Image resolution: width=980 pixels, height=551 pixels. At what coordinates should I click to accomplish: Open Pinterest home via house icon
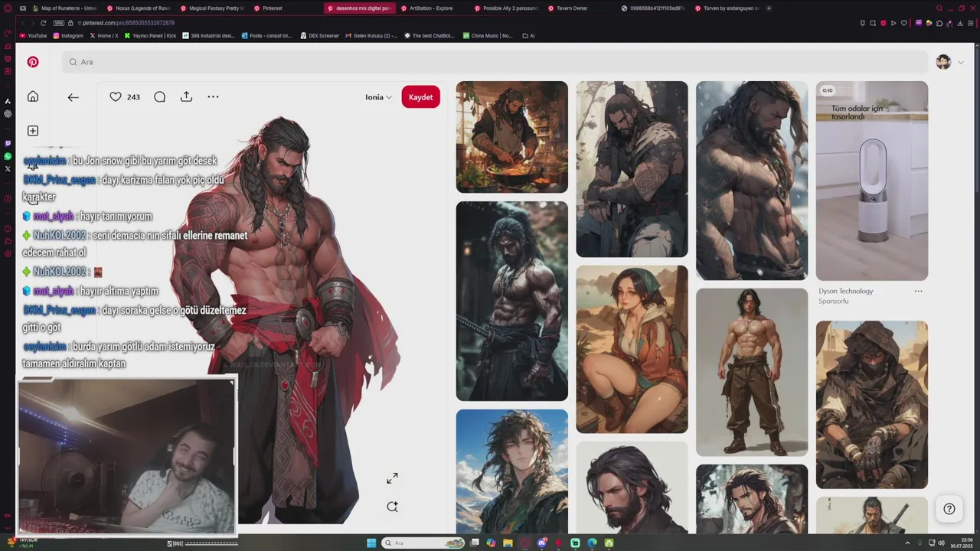[x=33, y=96]
